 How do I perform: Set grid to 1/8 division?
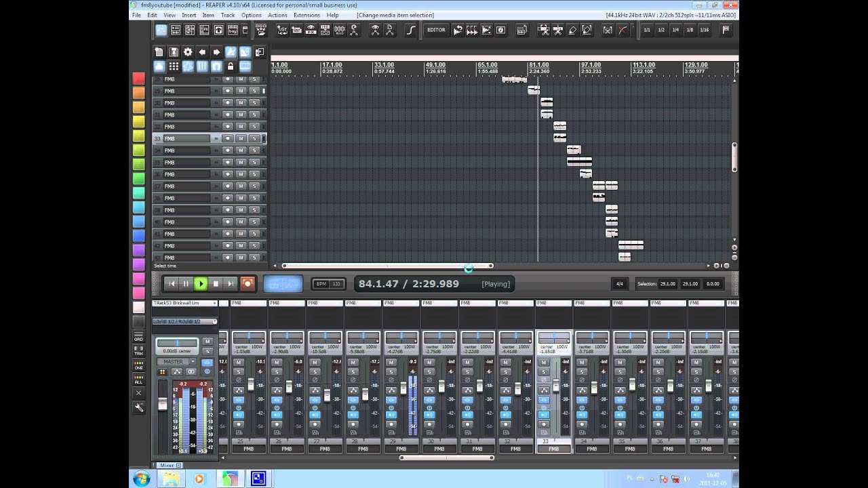[690, 30]
